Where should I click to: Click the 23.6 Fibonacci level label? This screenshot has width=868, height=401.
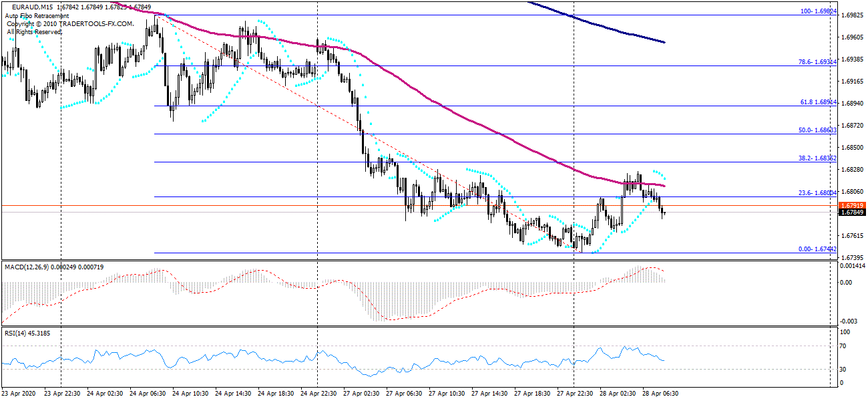pos(817,192)
